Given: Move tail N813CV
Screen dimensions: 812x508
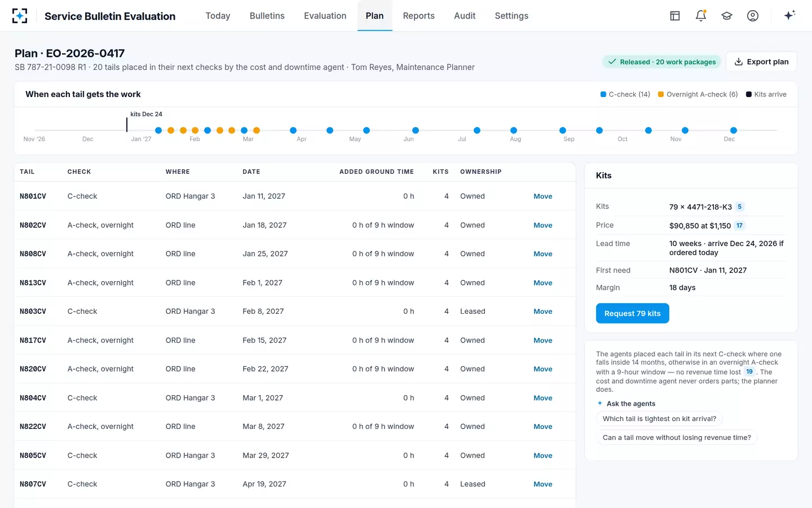Looking at the screenshot, I should [x=543, y=283].
